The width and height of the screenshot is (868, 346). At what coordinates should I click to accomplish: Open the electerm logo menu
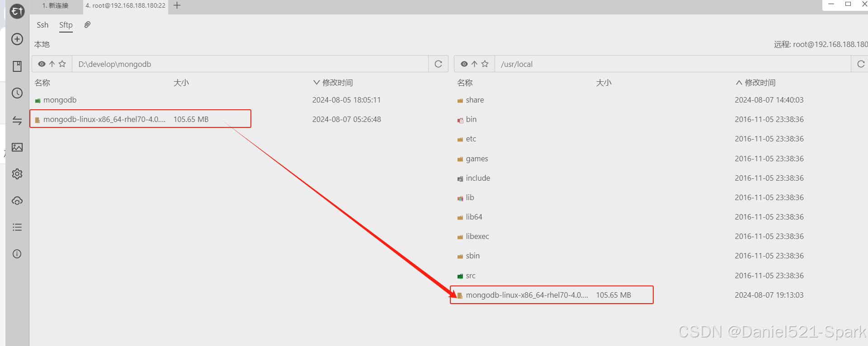[x=17, y=11]
